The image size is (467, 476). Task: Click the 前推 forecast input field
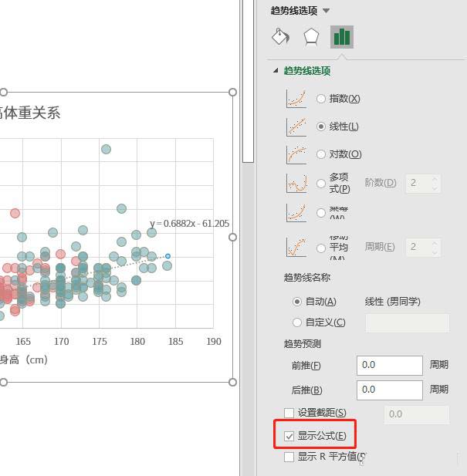389,365
